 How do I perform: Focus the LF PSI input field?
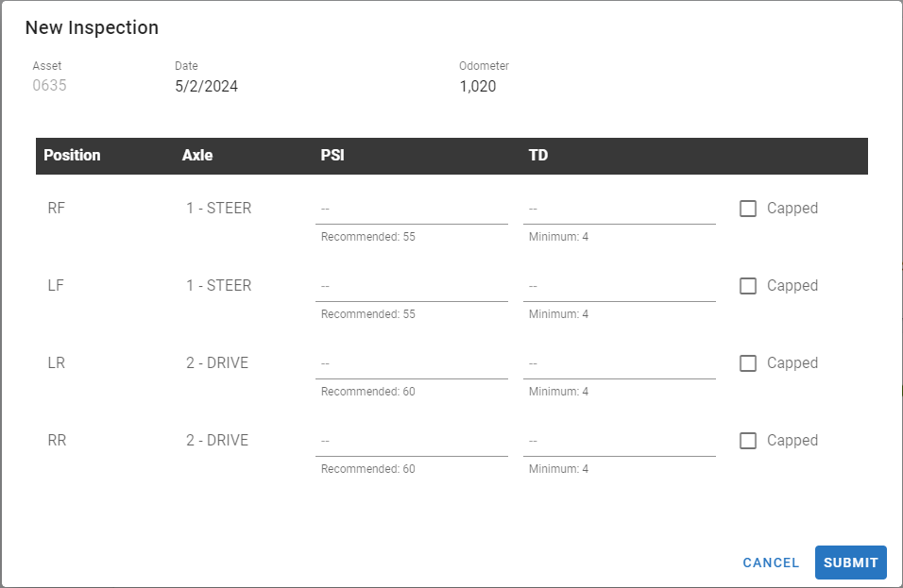click(x=411, y=286)
